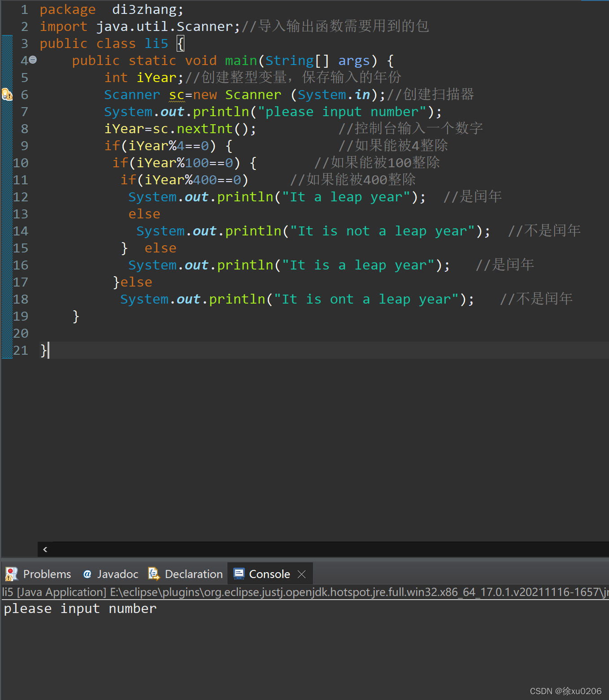Click the string "please input number" in code
The height and width of the screenshot is (700, 609).
click(342, 112)
